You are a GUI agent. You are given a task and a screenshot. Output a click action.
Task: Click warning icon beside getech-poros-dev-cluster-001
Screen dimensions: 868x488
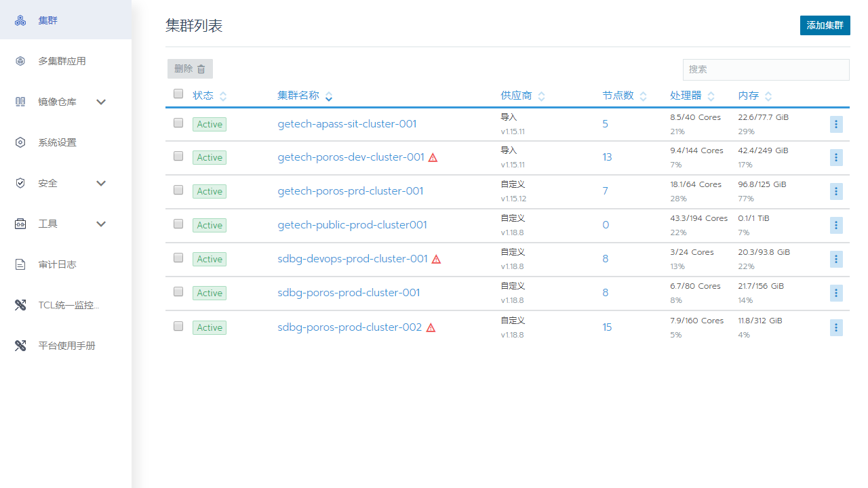433,157
